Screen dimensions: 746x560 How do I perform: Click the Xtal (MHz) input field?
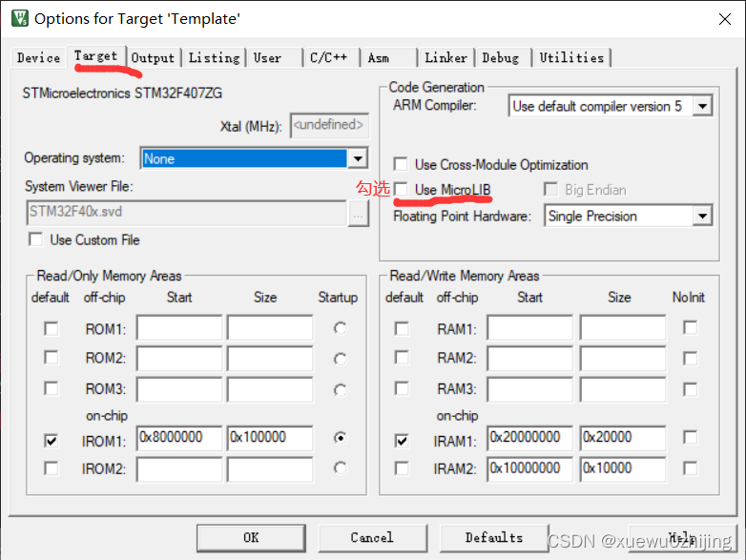tap(329, 126)
